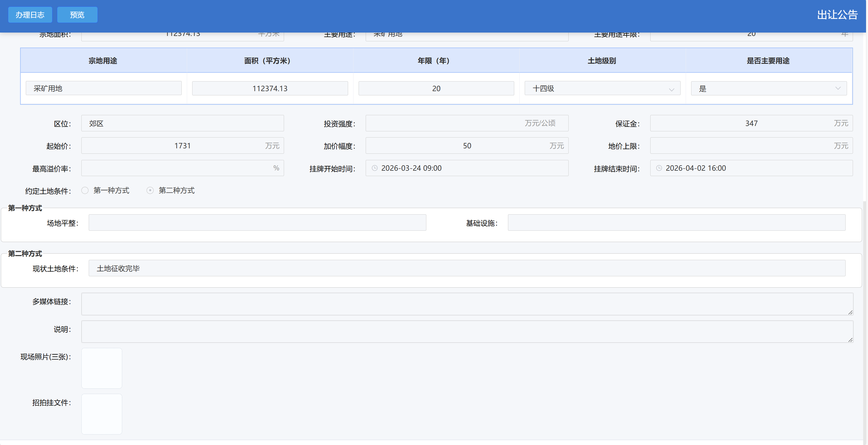Click 招拍挂文件 upload box

102,414
